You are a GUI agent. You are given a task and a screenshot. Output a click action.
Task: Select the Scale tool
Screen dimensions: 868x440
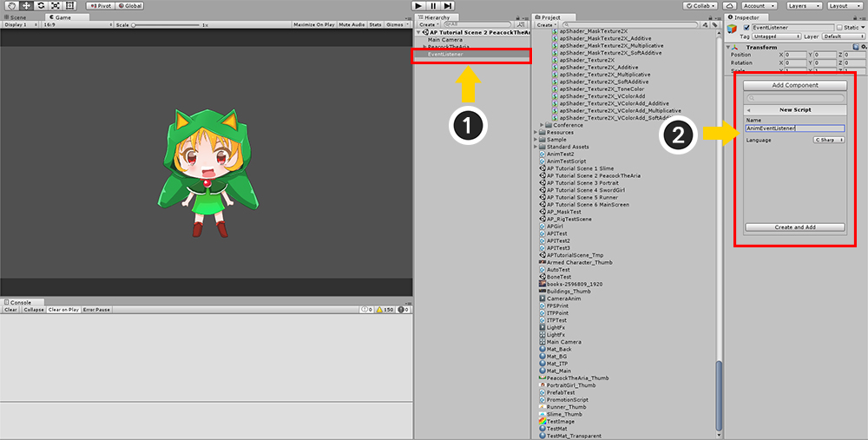(x=55, y=5)
